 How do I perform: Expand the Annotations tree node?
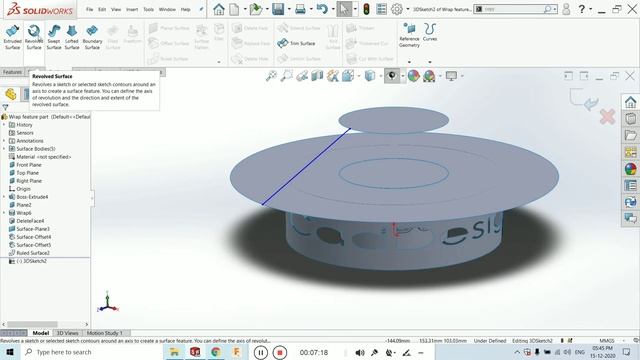click(4, 141)
